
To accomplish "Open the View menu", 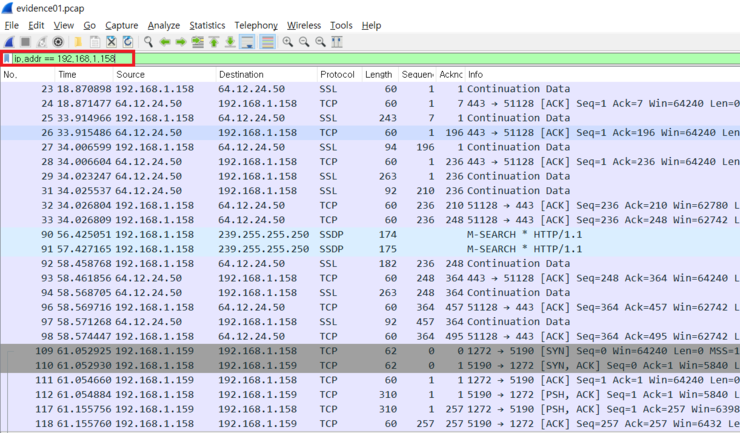I will pos(64,25).
